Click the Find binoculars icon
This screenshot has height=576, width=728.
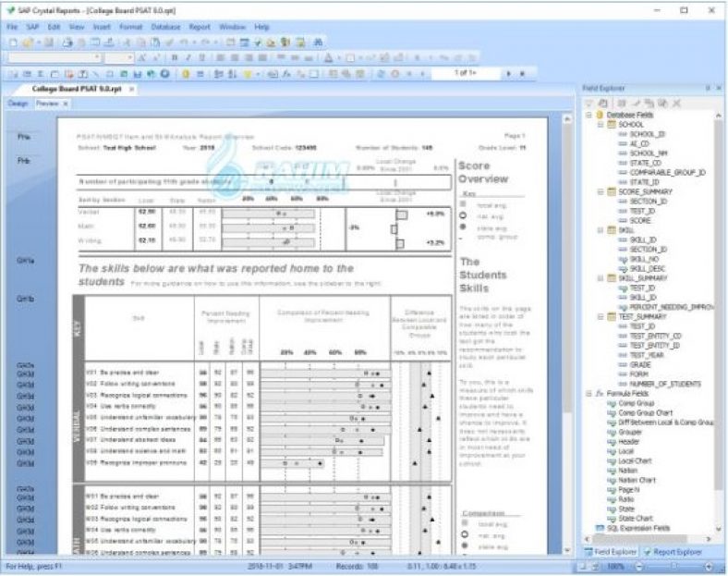pyautogui.click(x=318, y=43)
